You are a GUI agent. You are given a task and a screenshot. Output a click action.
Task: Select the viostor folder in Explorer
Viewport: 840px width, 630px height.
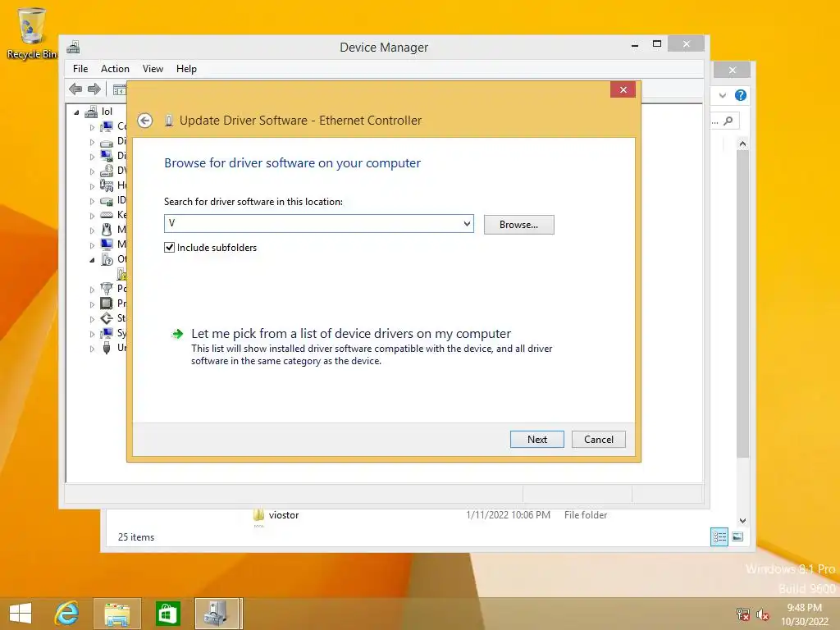point(284,515)
